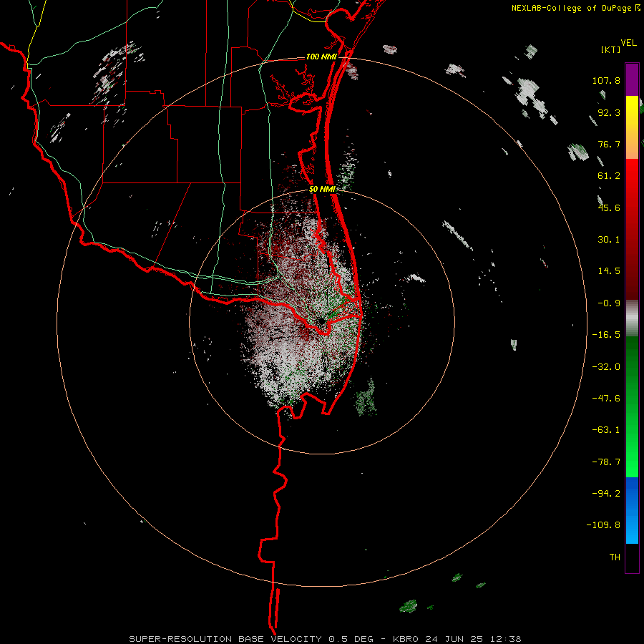This screenshot has width=644, height=644.
Task: Click the -94.2 velocity scale value
Action: coord(606,493)
